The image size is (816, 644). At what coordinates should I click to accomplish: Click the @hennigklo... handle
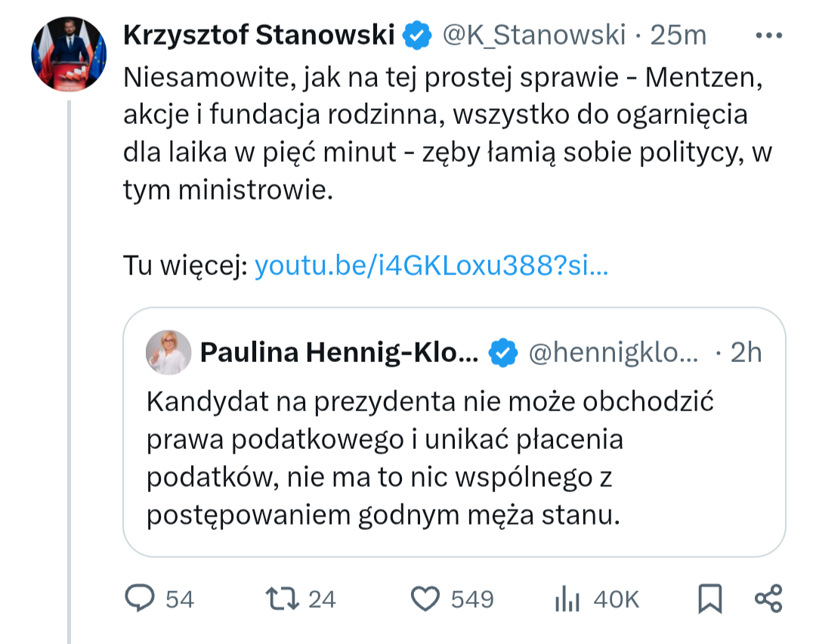pos(613,352)
